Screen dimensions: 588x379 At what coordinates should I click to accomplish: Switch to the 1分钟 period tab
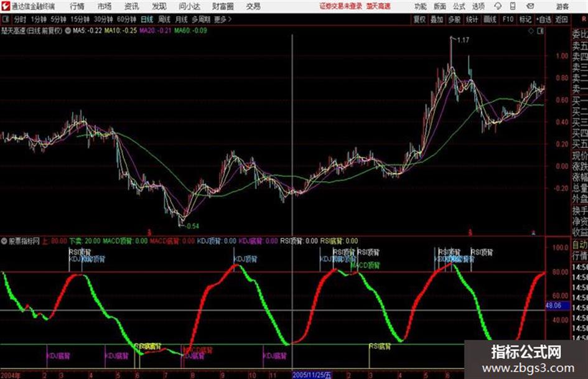coord(38,19)
